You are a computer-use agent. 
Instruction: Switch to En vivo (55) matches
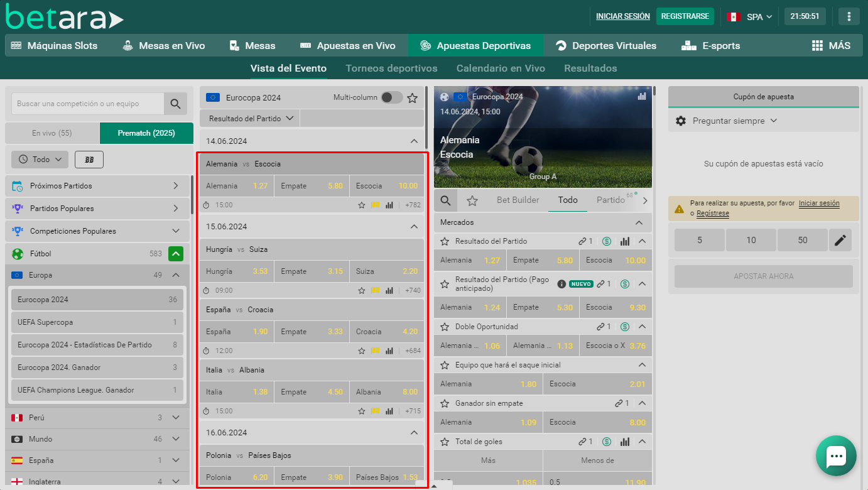[x=52, y=133]
